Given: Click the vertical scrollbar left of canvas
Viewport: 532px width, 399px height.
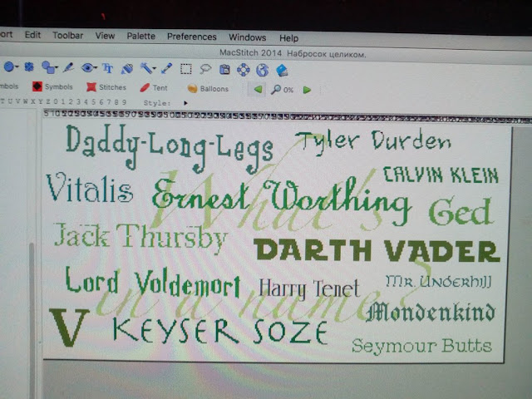Looking at the screenshot, I should (32, 319).
